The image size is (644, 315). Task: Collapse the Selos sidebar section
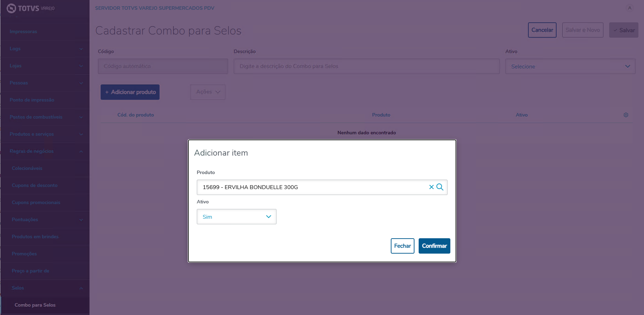[45, 288]
